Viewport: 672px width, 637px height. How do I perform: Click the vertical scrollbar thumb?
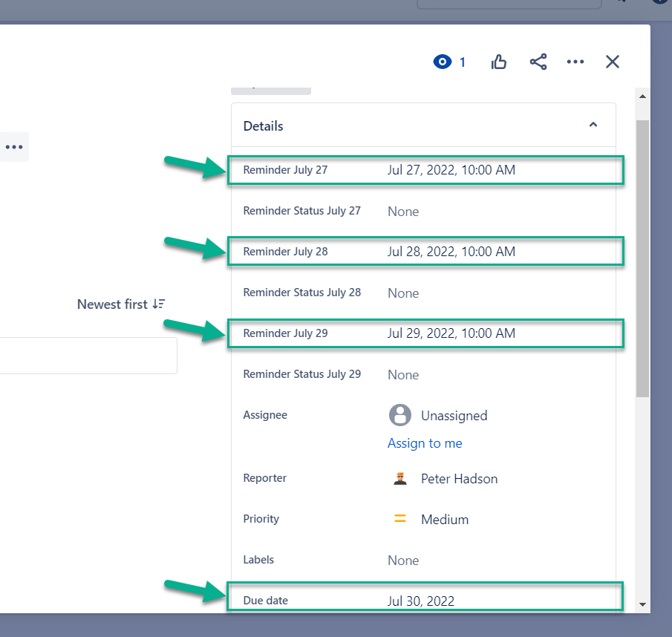[642, 258]
